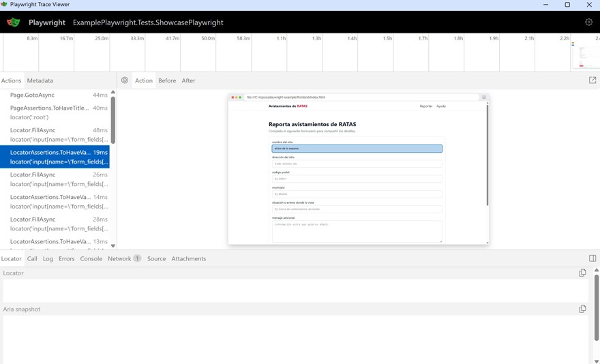The image size is (600, 364).
Task: Open the Attachments tab
Action: click(x=189, y=259)
